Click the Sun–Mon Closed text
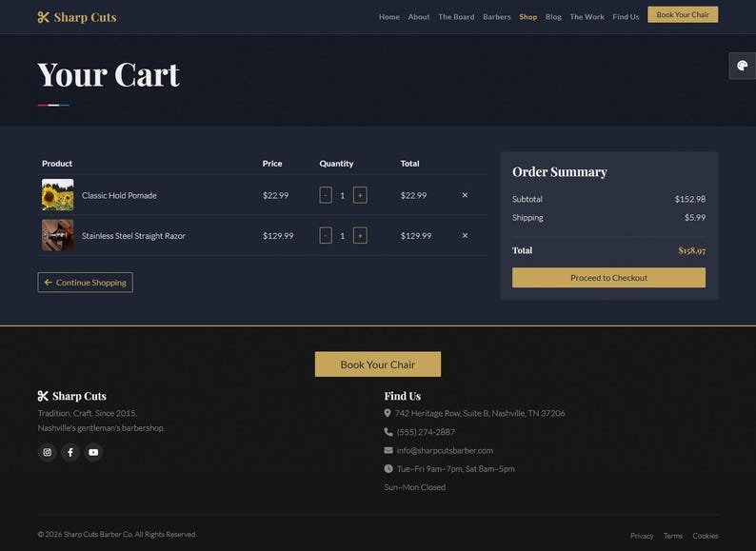 pos(414,487)
